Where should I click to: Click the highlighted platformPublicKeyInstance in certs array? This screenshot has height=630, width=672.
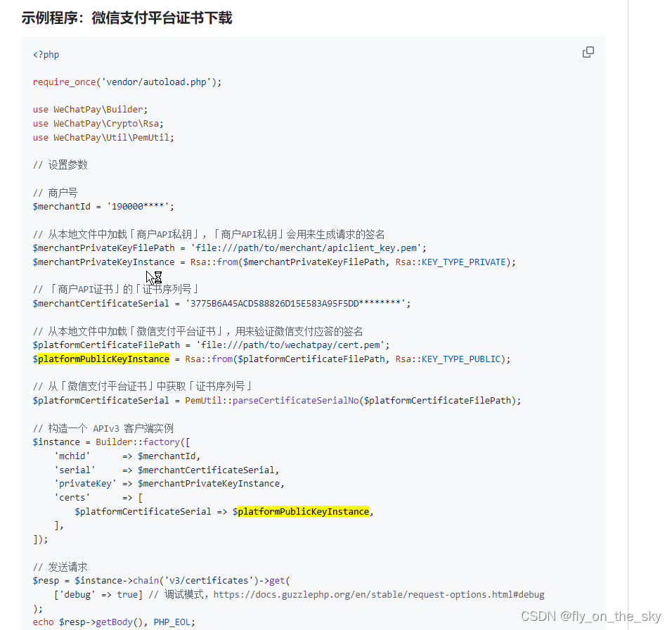302,511
